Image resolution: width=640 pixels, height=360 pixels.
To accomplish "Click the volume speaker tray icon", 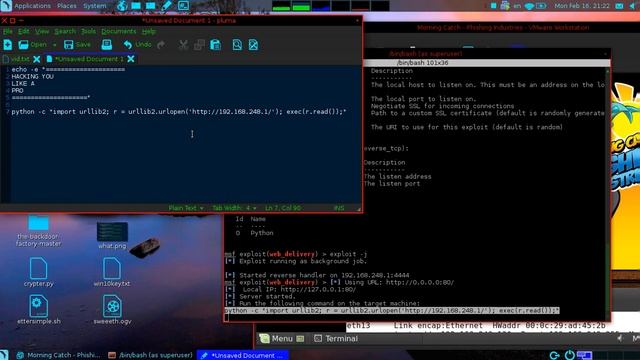I will click(633, 6).
